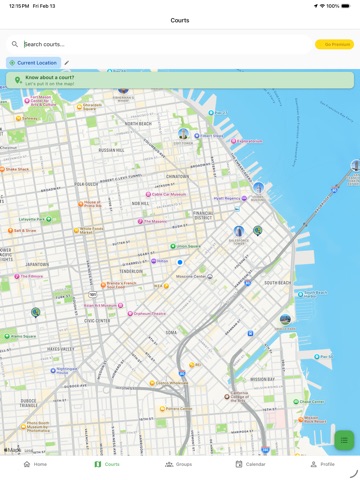This screenshot has height=480, width=360.
Task: Tap the magnifier icon in search bar
Action: click(15, 44)
